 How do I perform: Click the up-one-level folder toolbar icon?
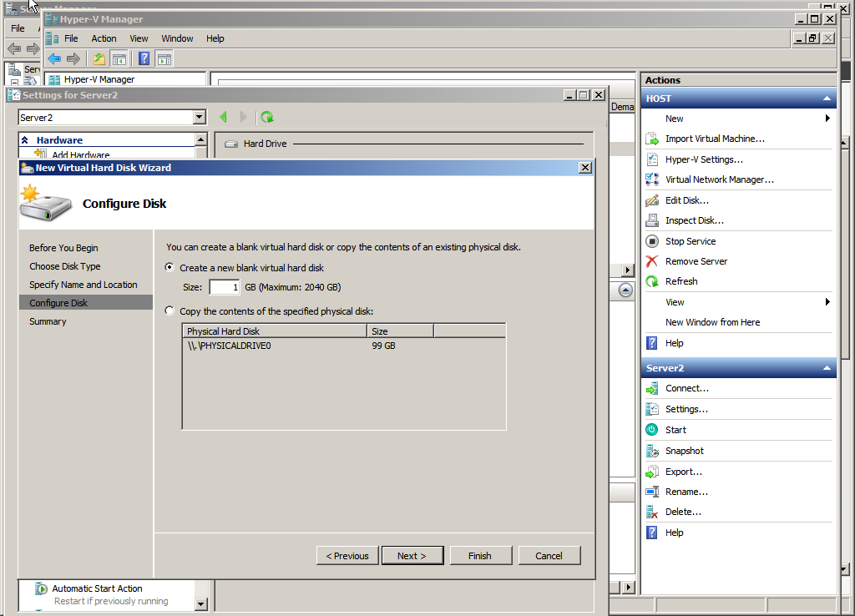[x=99, y=59]
